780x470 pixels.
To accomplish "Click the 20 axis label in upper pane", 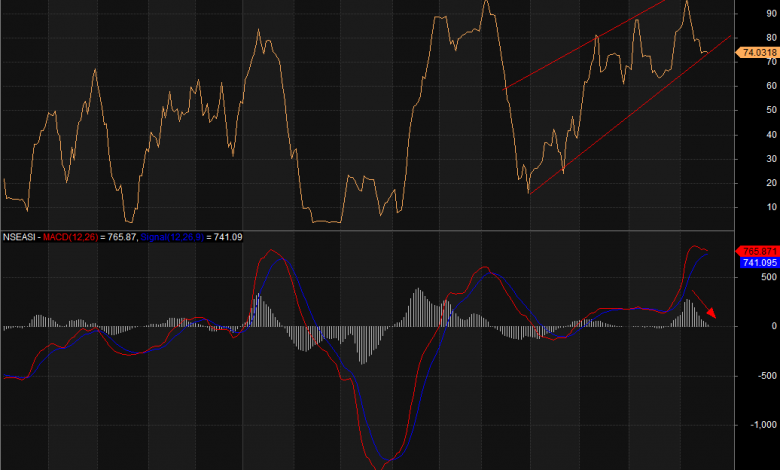I will pos(772,183).
